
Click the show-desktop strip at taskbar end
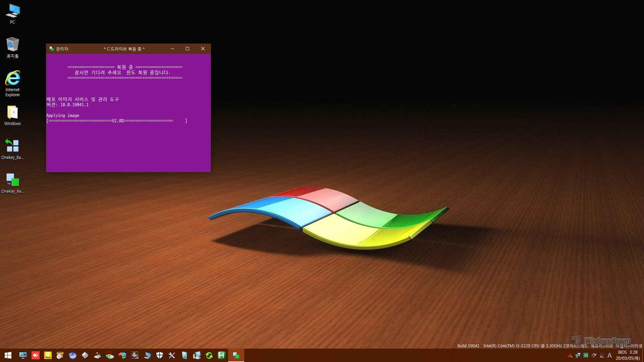click(x=643, y=355)
